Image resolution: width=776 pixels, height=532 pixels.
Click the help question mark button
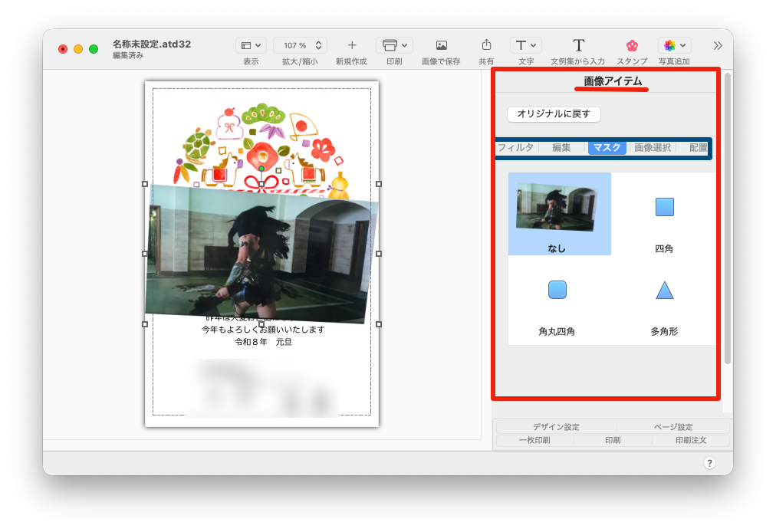point(709,463)
